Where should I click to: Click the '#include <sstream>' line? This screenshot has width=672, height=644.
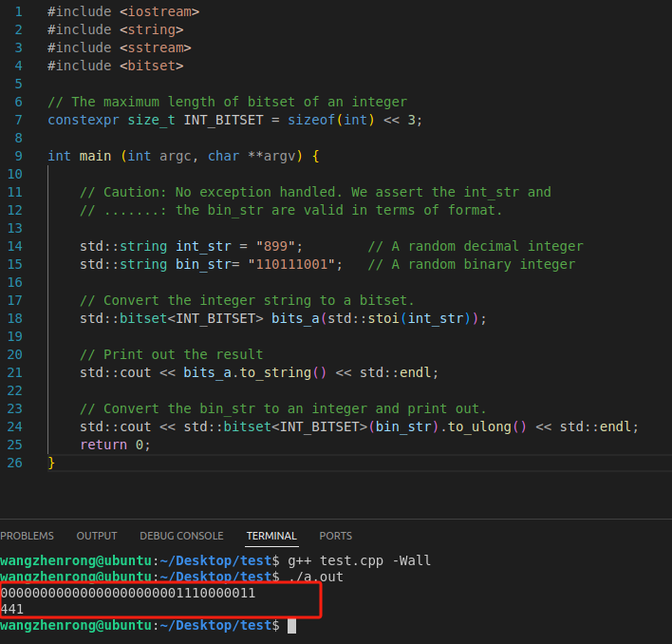coord(120,47)
